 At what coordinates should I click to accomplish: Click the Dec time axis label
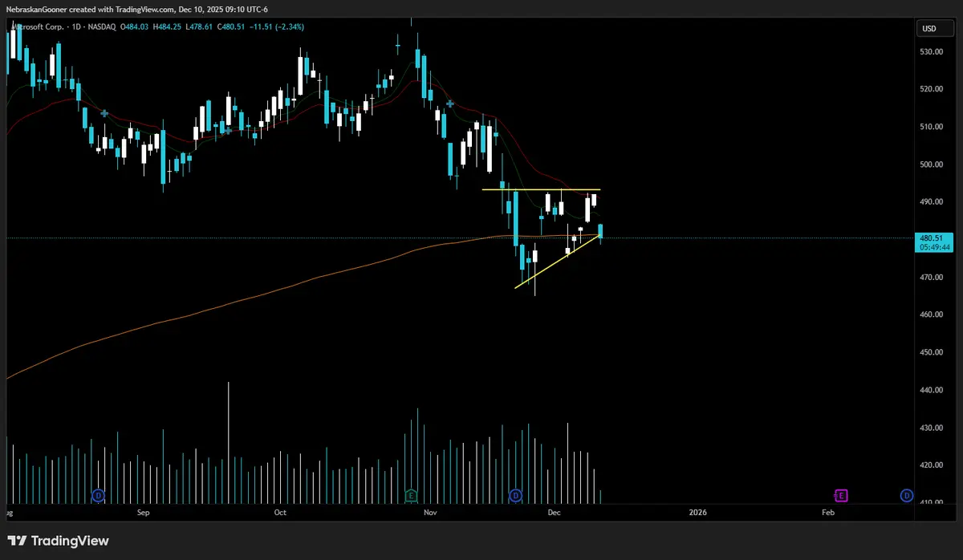[555, 512]
